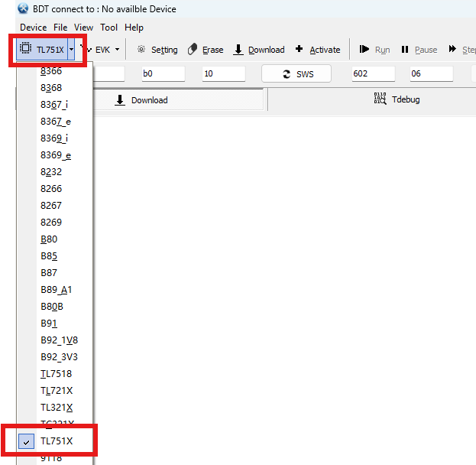Click the Pause icon in toolbar
Screen dimensions: 476x465
point(405,49)
